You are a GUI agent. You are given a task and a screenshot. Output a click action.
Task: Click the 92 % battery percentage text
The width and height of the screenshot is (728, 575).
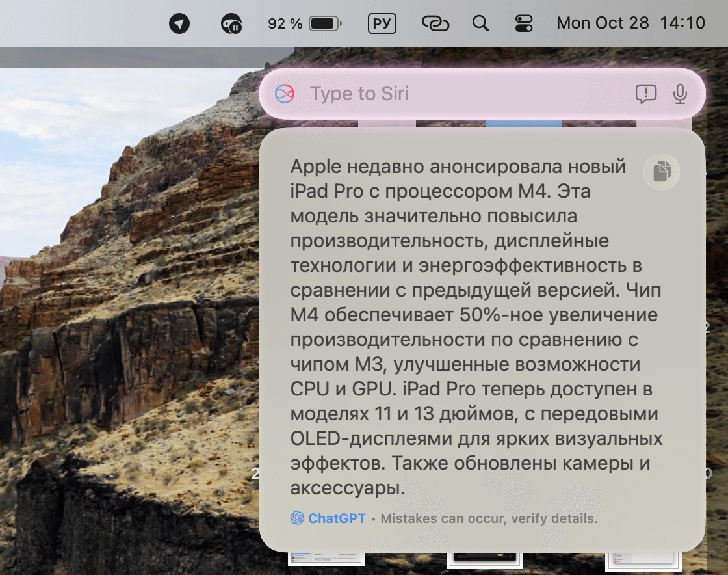[x=284, y=22]
